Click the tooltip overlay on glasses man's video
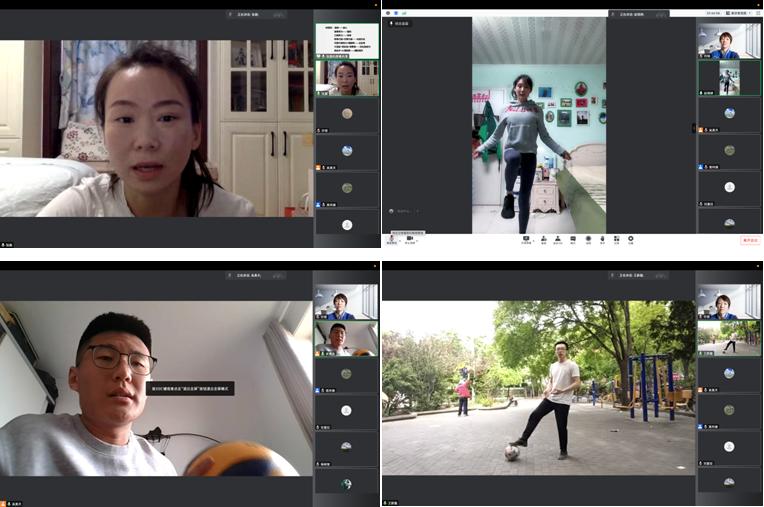Viewport: 764px width, 507px height. coord(190,388)
